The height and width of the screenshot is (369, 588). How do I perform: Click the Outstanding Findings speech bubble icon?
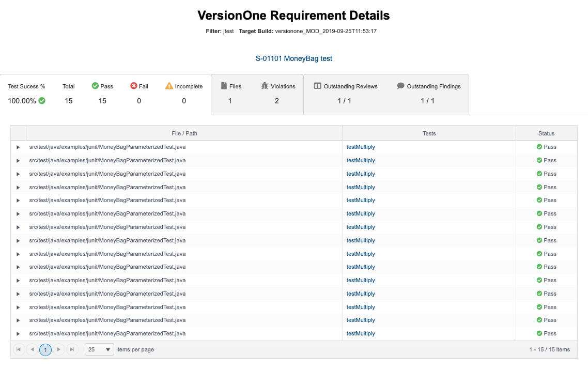400,86
